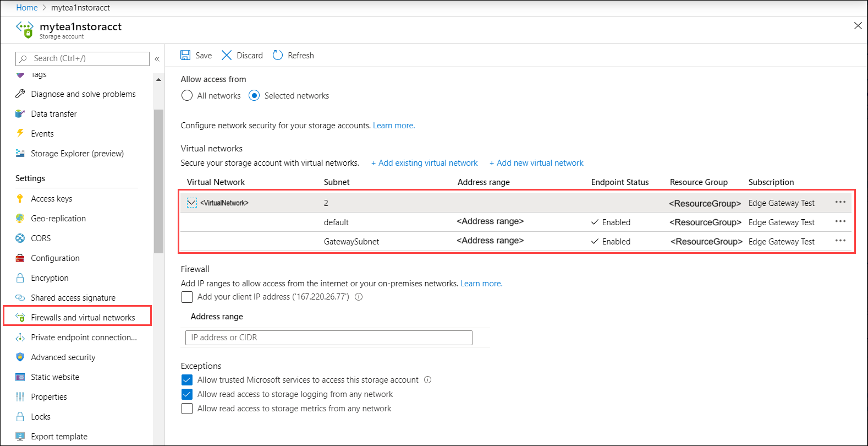
Task: Open ellipsis menu for VirtualNetwork row
Action: coord(840,202)
